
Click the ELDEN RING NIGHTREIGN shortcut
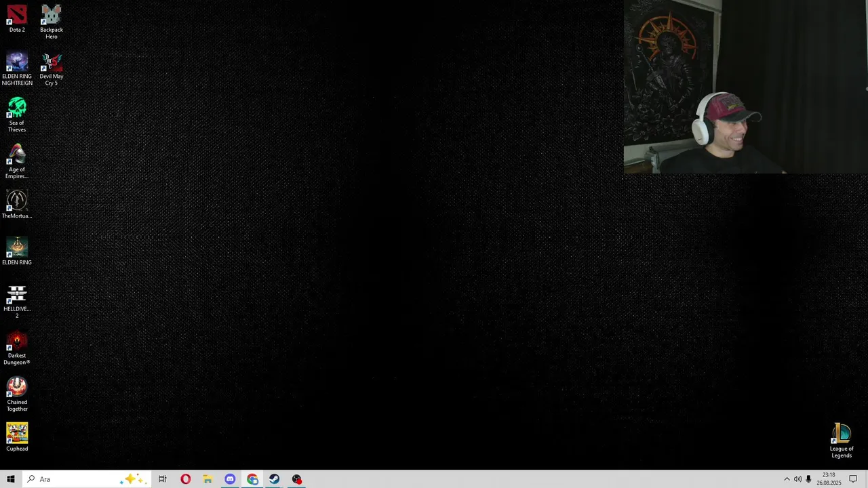click(17, 68)
